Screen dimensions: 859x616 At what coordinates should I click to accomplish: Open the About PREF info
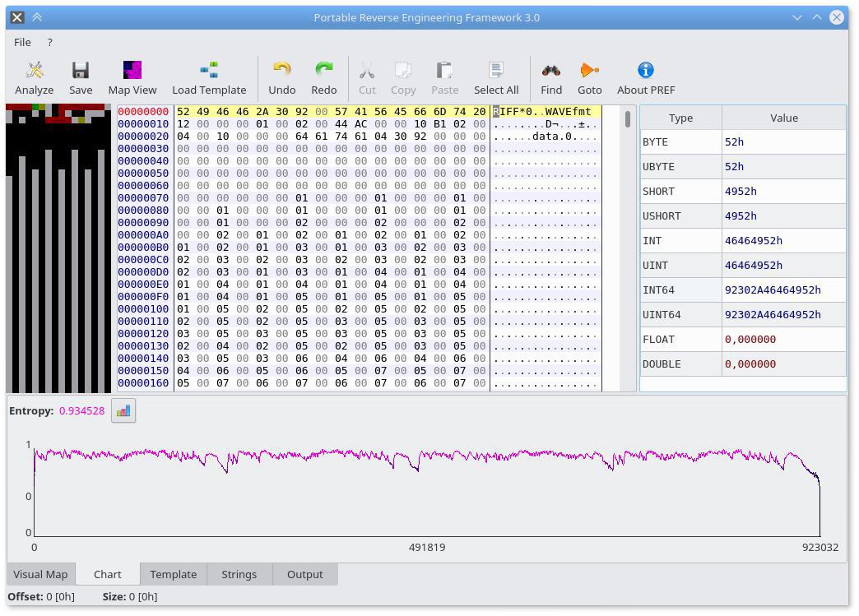646,78
